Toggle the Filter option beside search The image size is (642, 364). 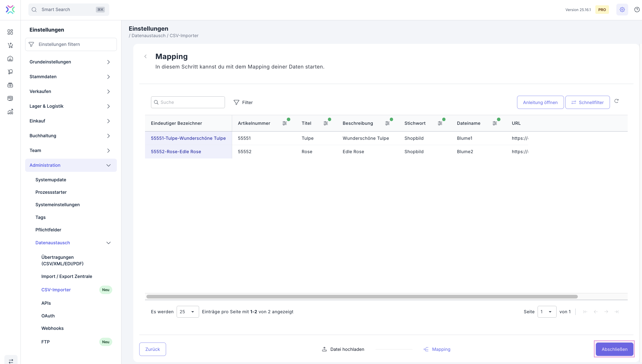pos(243,102)
